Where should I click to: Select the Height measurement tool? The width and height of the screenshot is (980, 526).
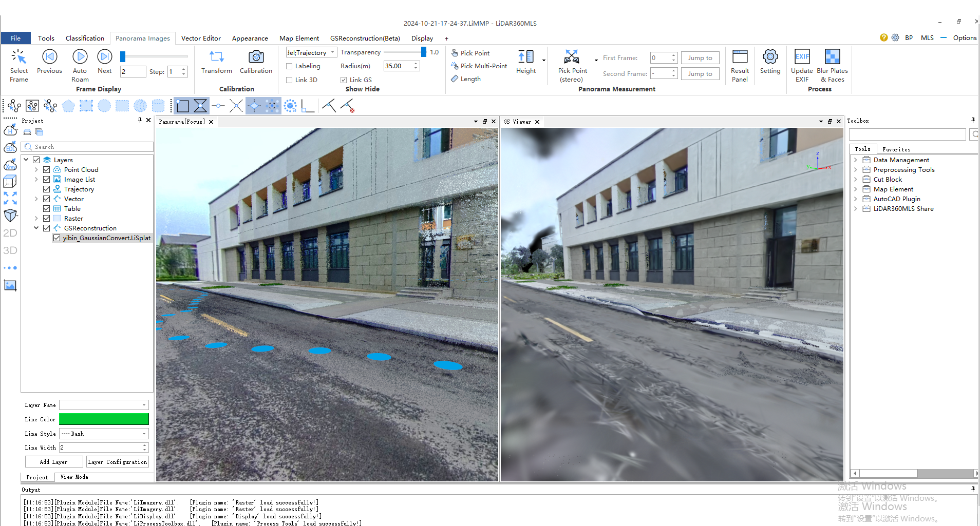click(526, 62)
